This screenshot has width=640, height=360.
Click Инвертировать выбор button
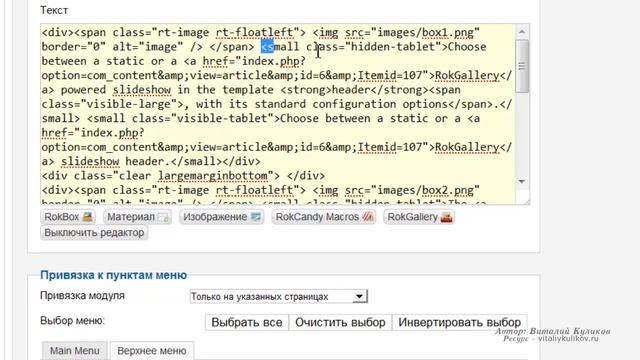pos(460,322)
